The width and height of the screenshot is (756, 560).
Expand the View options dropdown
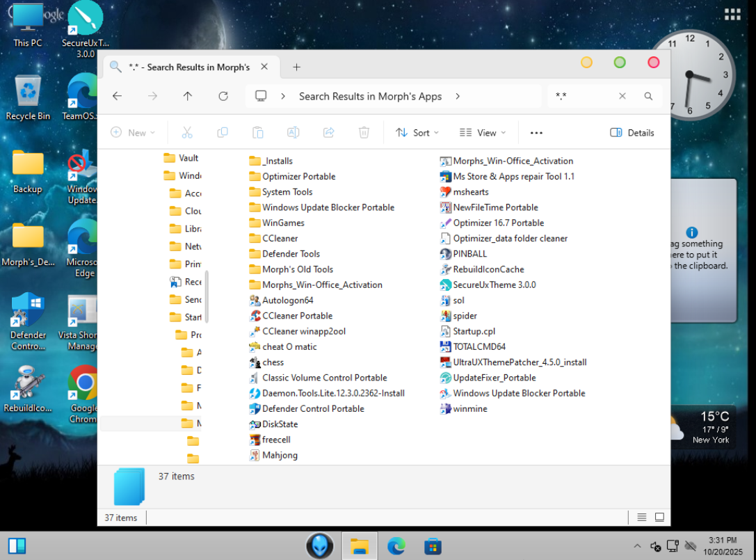[483, 132]
